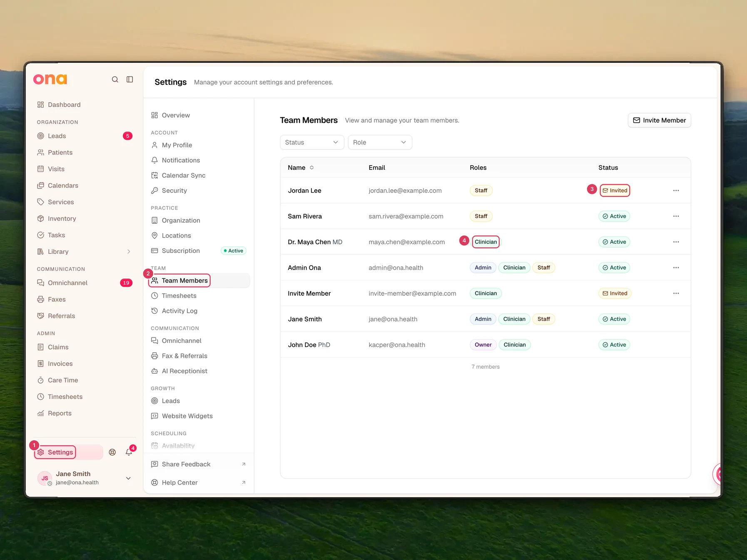The image size is (747, 560).
Task: Open the Omnichannel item with 19 badge
Action: click(85, 283)
